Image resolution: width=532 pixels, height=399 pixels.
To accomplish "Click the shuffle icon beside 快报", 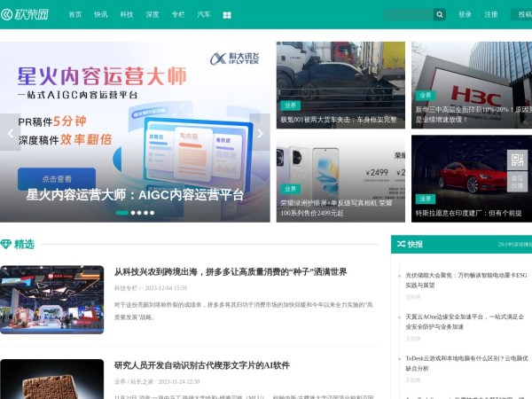I will pyautogui.click(x=401, y=243).
